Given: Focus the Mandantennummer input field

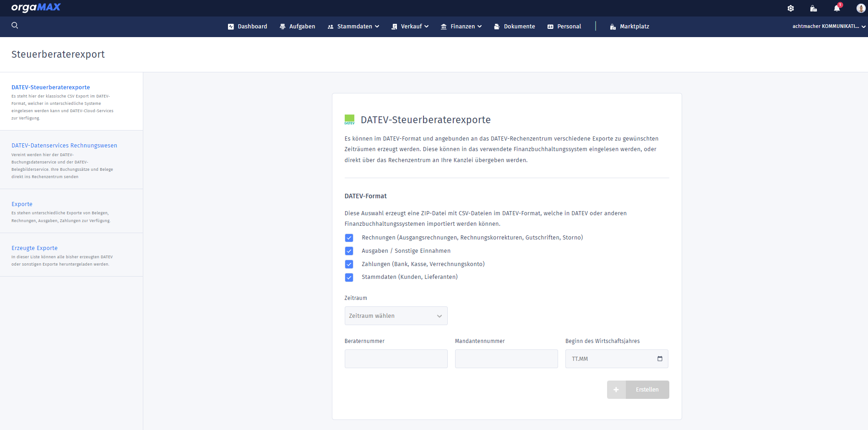Looking at the screenshot, I should point(506,359).
